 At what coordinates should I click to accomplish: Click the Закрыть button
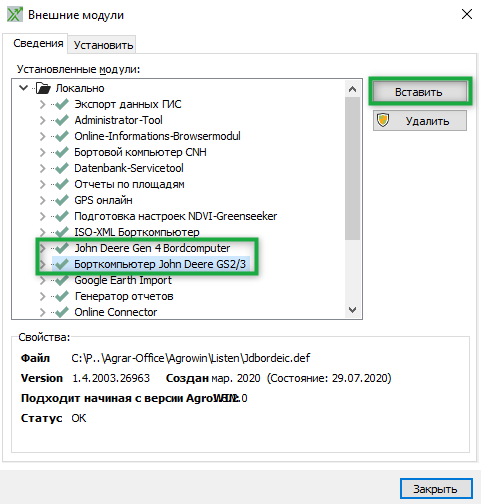coord(436,489)
